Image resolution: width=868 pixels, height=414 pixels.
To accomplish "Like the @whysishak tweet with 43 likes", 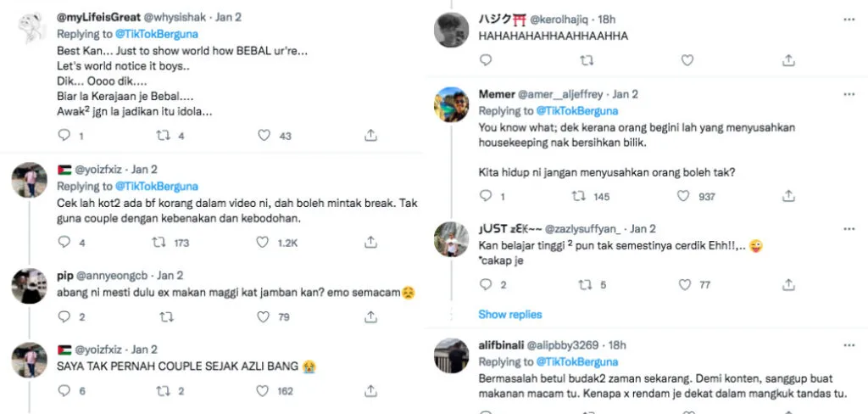I will [x=264, y=136].
